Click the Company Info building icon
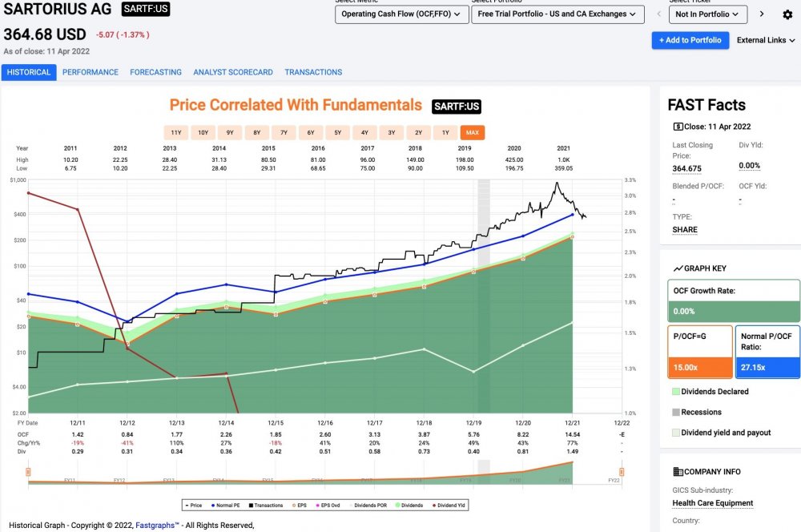801x532 pixels. (678, 472)
